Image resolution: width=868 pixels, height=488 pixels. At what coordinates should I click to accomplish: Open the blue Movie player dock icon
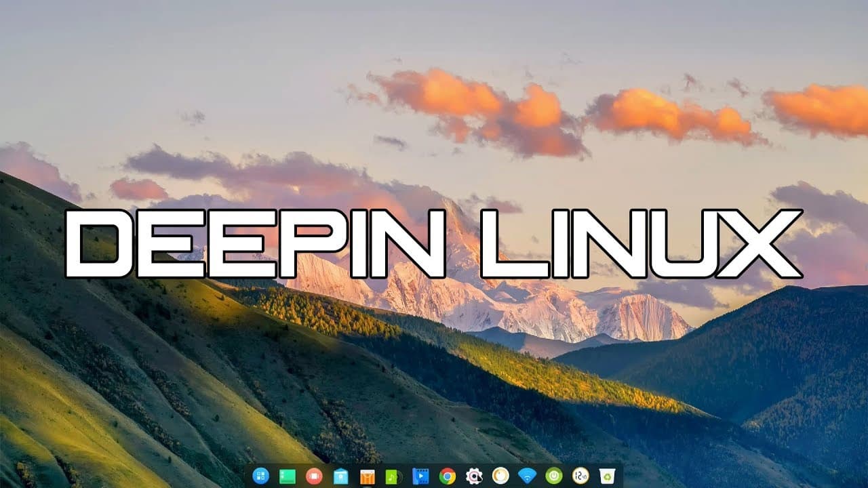420,476
